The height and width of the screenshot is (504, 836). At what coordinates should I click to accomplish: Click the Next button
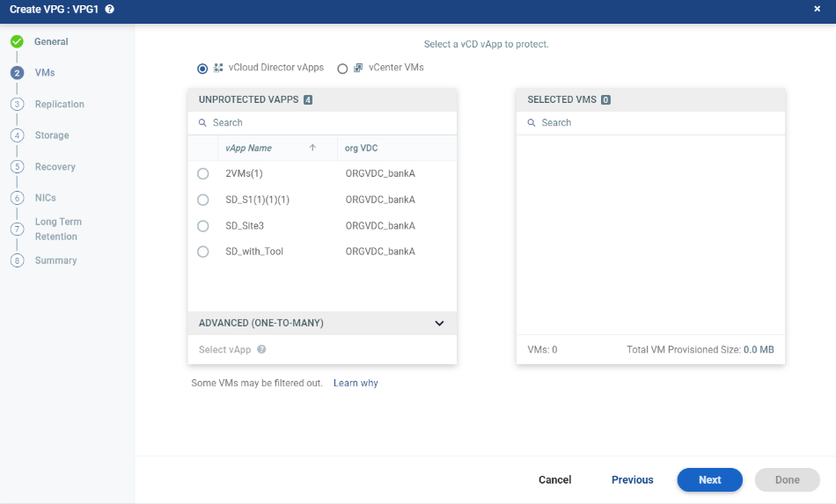(x=709, y=479)
